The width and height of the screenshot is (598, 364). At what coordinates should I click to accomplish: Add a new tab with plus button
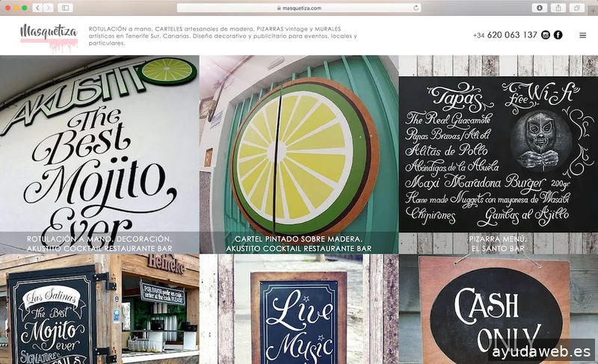pos(594,11)
